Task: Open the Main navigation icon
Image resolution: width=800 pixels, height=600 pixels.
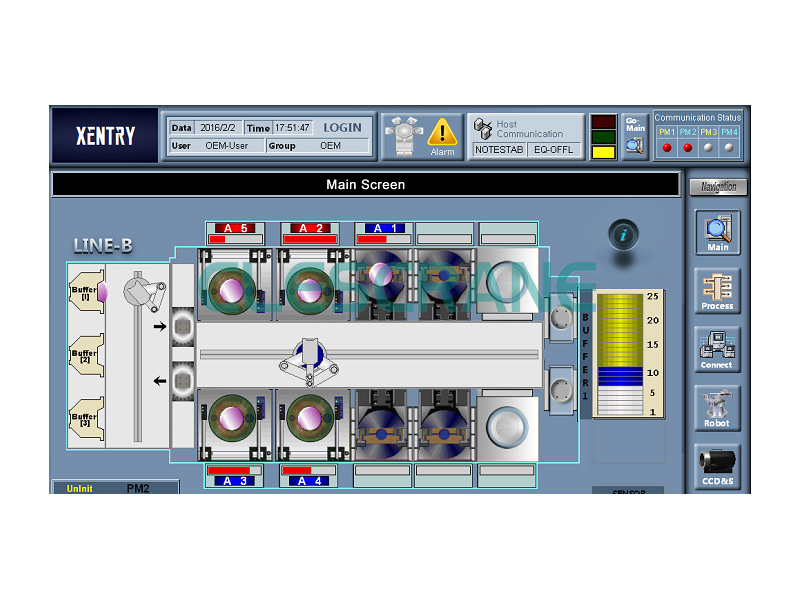Action: click(x=717, y=232)
